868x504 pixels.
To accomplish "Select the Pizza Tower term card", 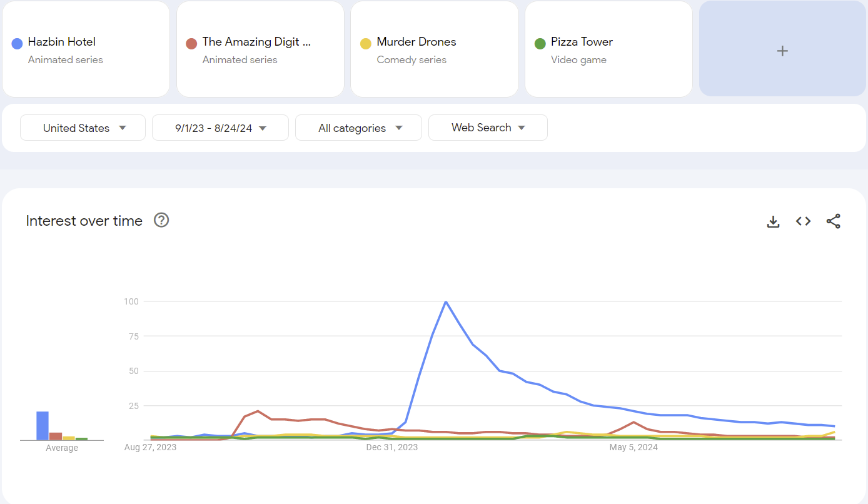I will (608, 49).
